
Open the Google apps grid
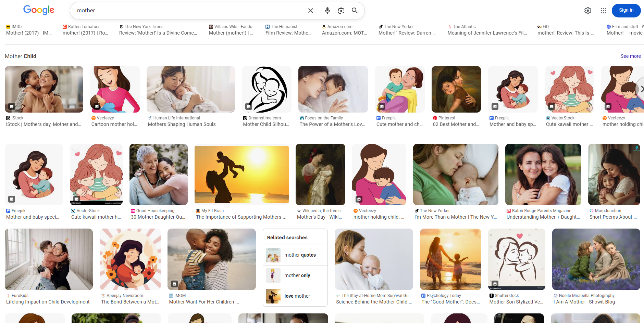(x=604, y=11)
